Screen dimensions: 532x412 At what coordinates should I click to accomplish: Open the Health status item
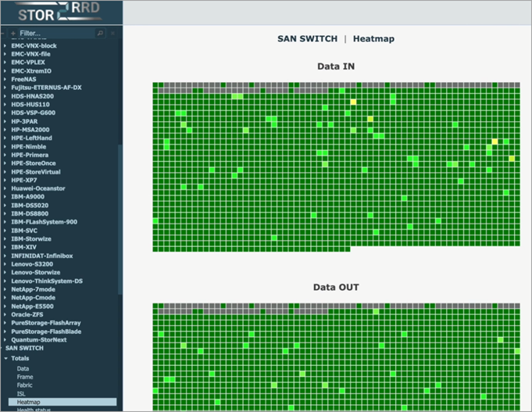tap(34, 410)
